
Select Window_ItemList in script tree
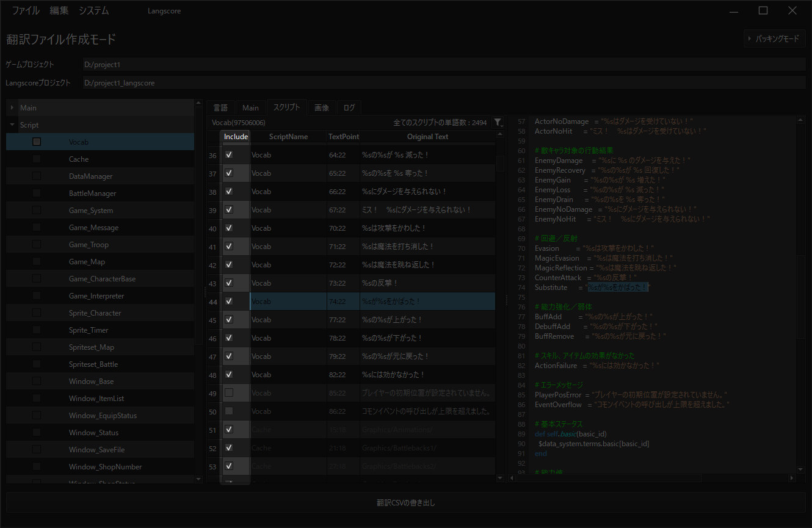click(96, 398)
